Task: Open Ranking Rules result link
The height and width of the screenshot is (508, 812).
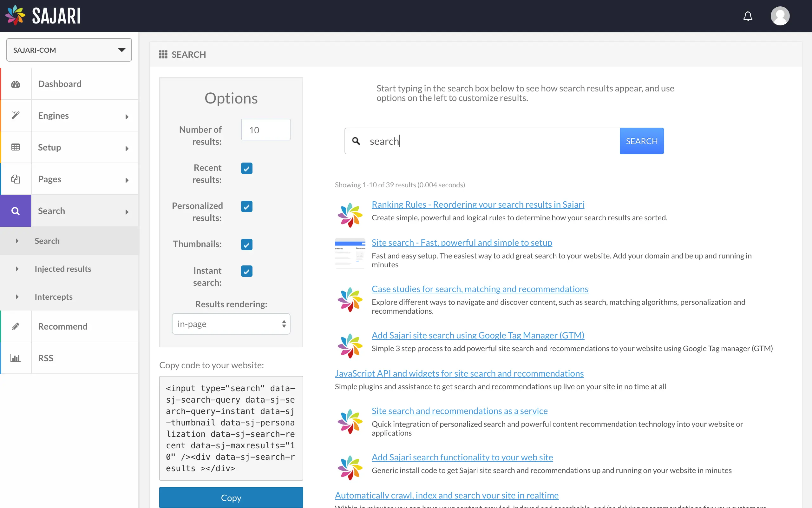Action: 478,204
